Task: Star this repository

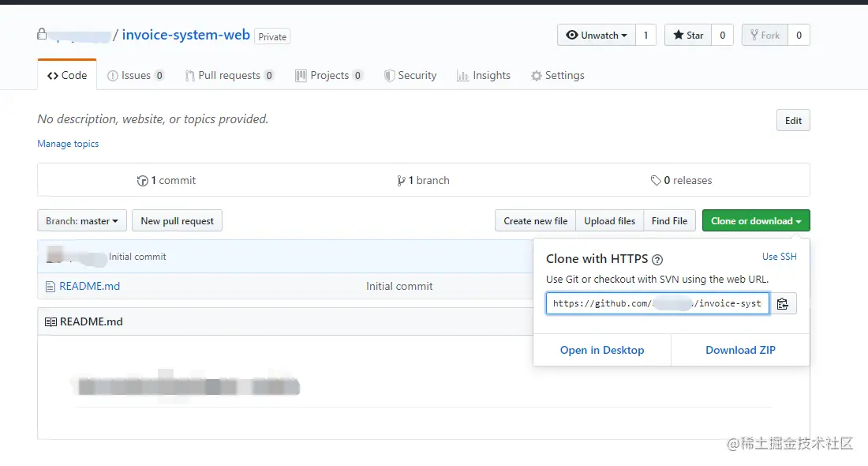Action: [x=688, y=35]
